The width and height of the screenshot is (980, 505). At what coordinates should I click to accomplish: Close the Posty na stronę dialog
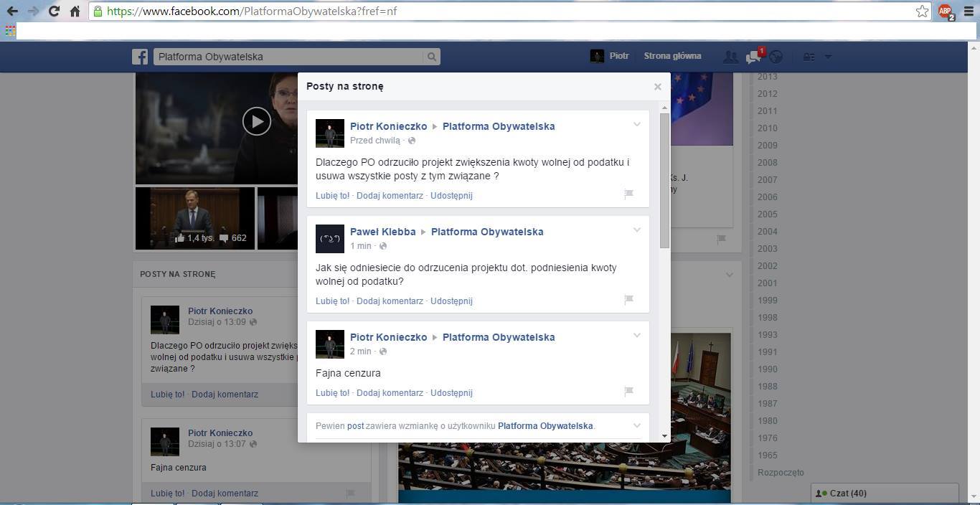click(657, 87)
